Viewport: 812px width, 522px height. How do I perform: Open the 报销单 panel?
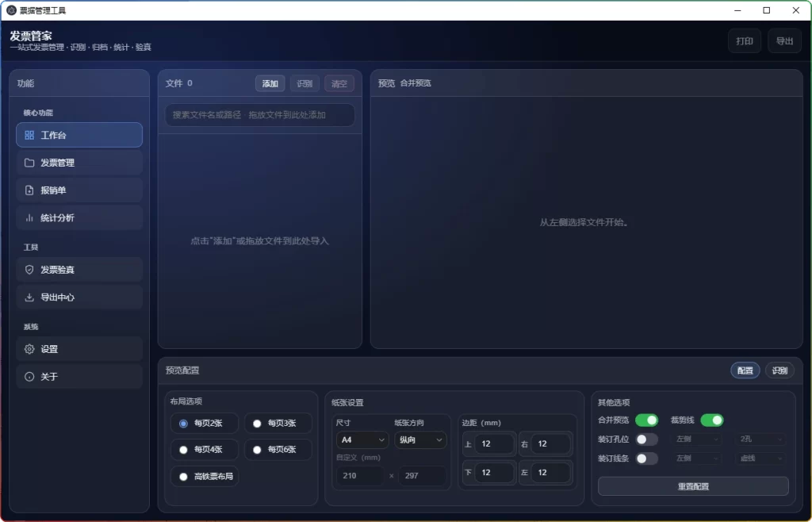(x=79, y=190)
